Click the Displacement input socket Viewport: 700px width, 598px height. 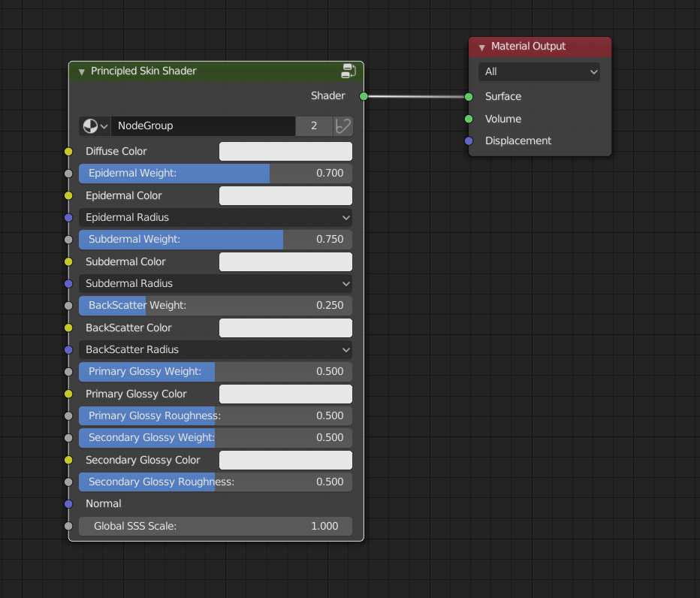tap(469, 140)
